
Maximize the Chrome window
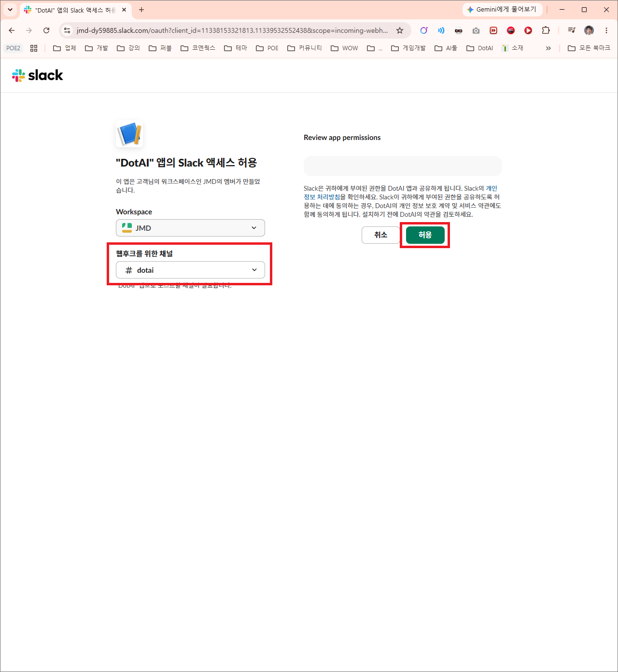tap(584, 10)
